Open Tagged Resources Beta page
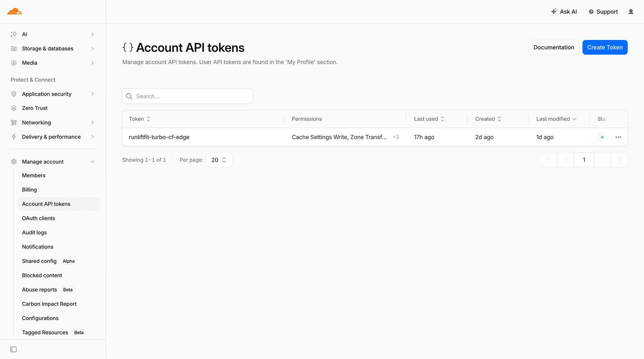Image resolution: width=644 pixels, height=359 pixels. pyautogui.click(x=58, y=333)
